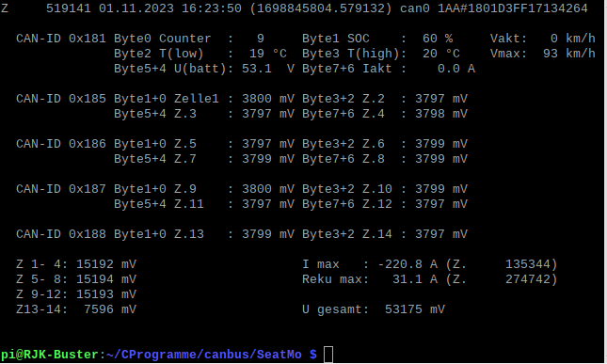Click the Reku max value '31.1 A'
The image size is (607, 364).
click(415, 279)
